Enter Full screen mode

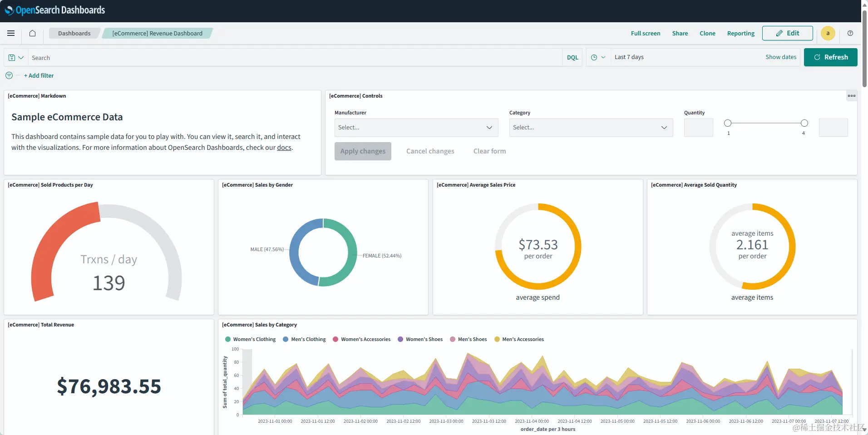(646, 33)
